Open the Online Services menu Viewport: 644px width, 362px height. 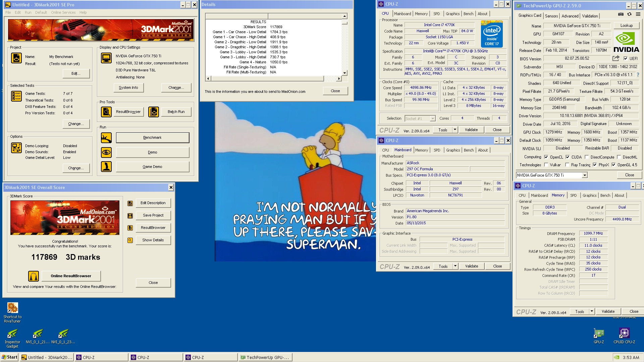pos(63,12)
